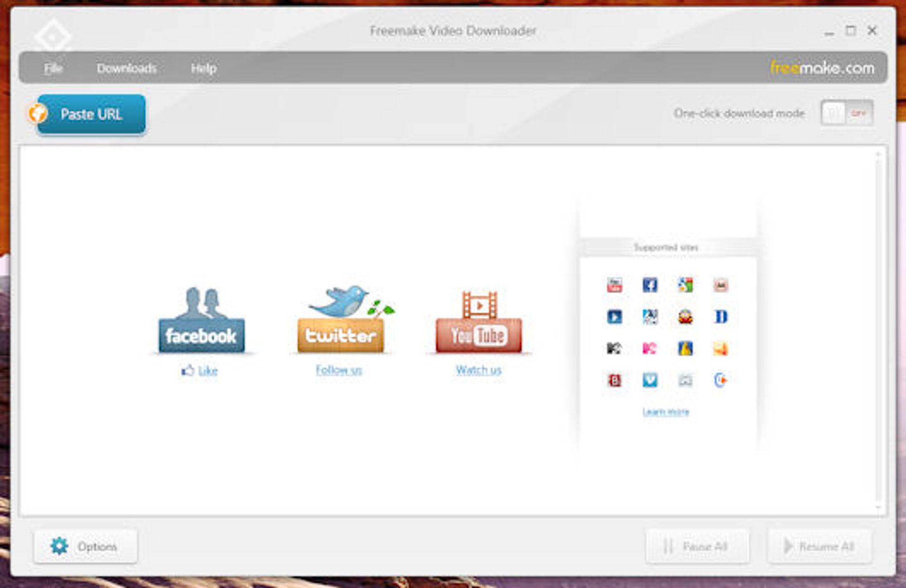Open the File menu
The width and height of the screenshot is (906, 588).
tap(53, 68)
